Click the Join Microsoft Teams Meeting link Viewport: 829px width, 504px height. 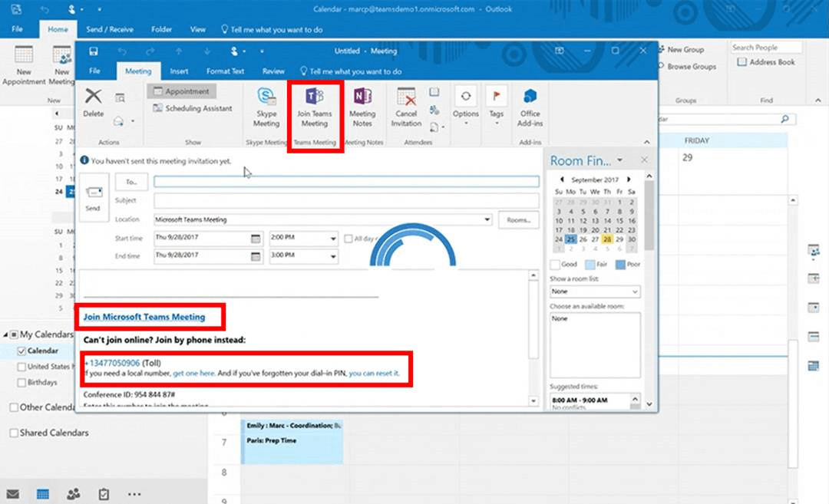pyautogui.click(x=144, y=317)
